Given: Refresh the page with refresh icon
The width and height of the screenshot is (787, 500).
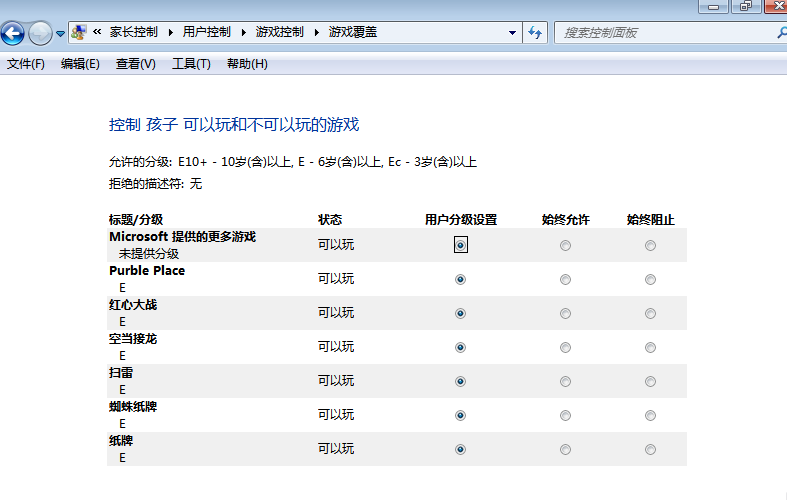Looking at the screenshot, I should [x=535, y=33].
